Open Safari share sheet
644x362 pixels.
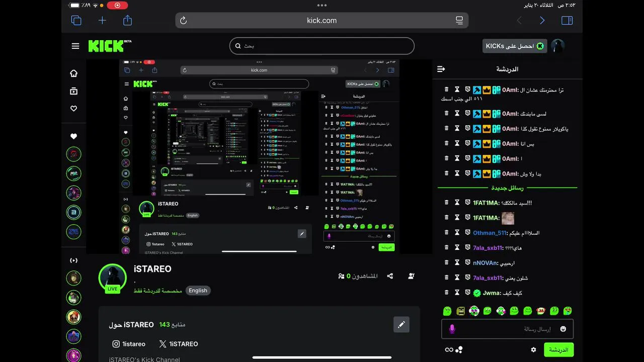tap(127, 20)
